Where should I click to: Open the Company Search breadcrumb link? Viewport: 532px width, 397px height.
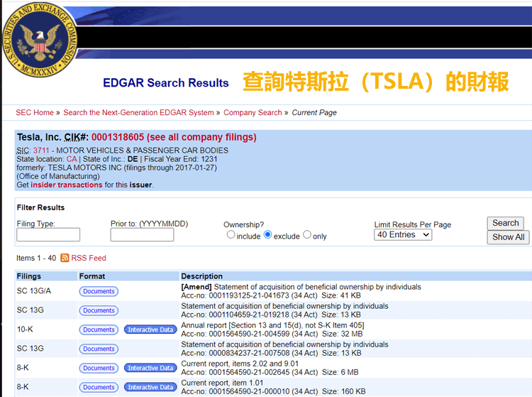coord(253,113)
